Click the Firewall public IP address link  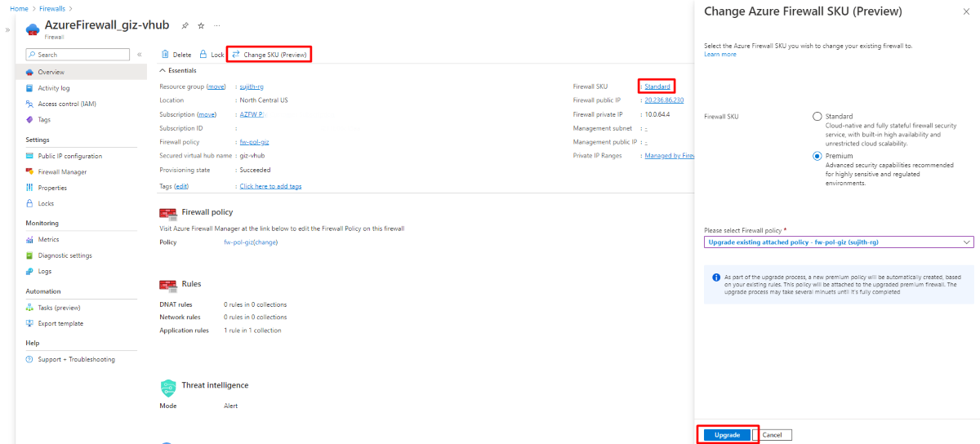tap(664, 100)
